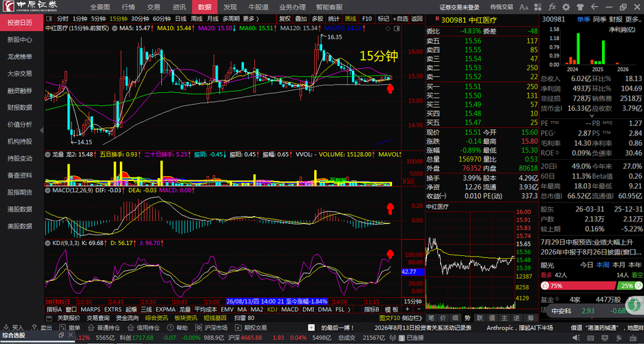Click +自选 to add to watchlist

point(400,19)
